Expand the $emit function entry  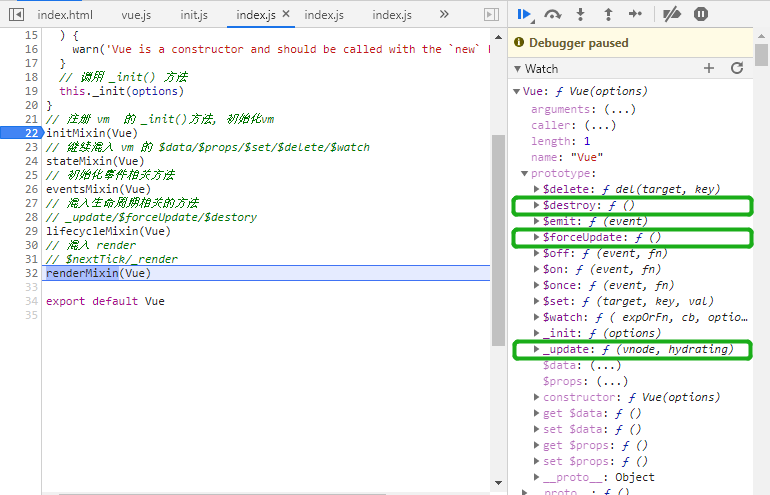(x=537, y=221)
